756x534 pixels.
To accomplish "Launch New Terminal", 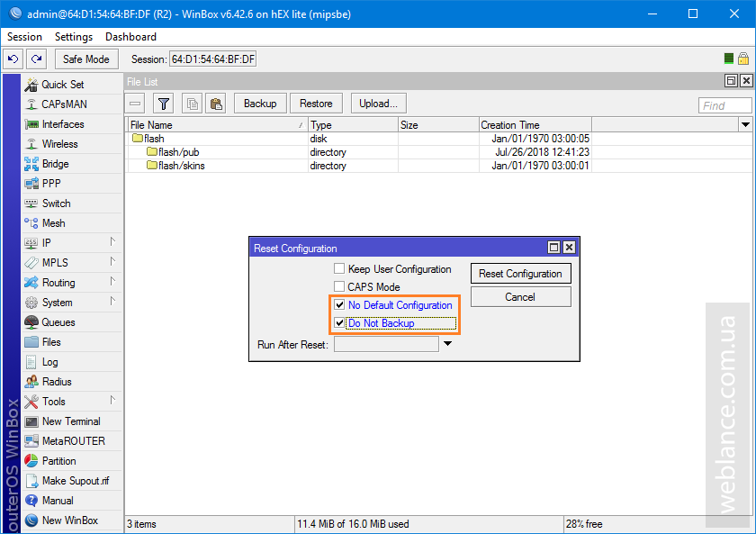I will click(x=72, y=421).
